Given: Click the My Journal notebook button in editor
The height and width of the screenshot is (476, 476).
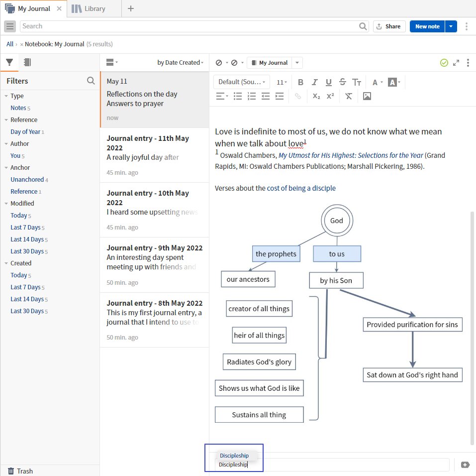Looking at the screenshot, I should click(270, 63).
